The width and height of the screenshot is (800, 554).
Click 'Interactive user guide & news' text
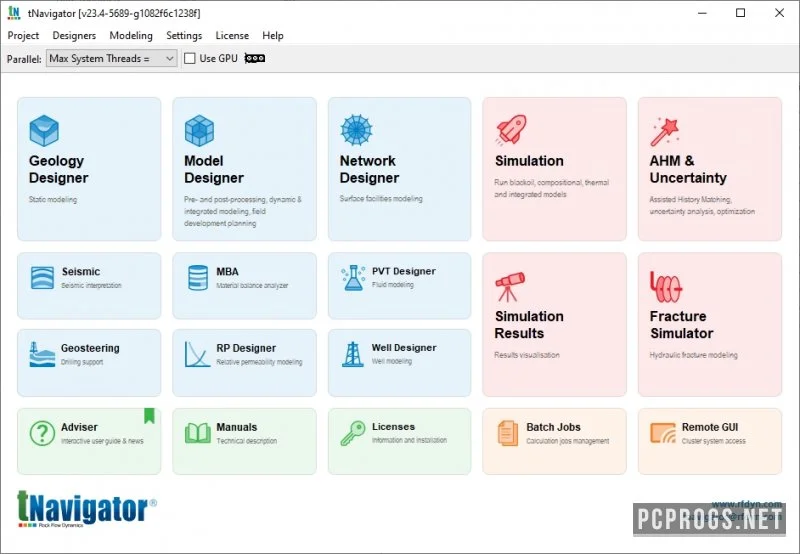pos(102,441)
